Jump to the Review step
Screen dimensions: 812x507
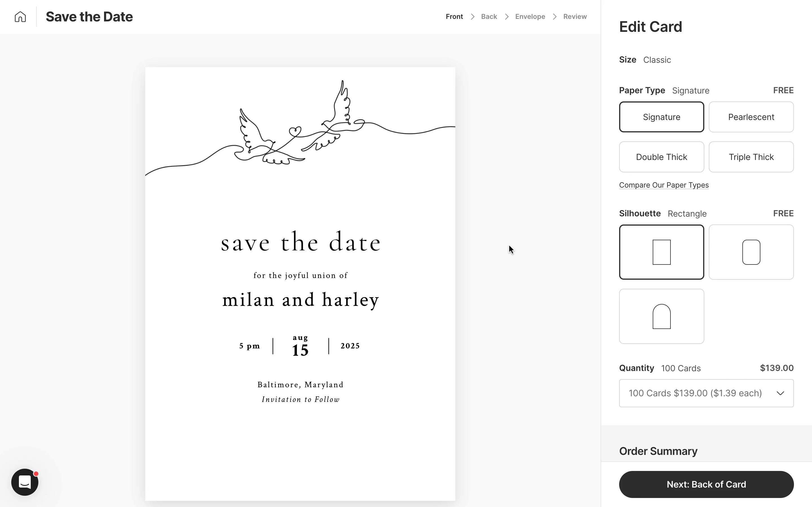pos(575,17)
